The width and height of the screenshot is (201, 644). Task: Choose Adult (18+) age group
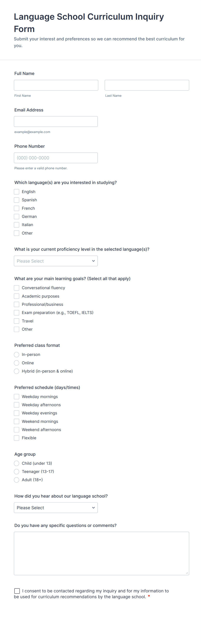pos(16,480)
